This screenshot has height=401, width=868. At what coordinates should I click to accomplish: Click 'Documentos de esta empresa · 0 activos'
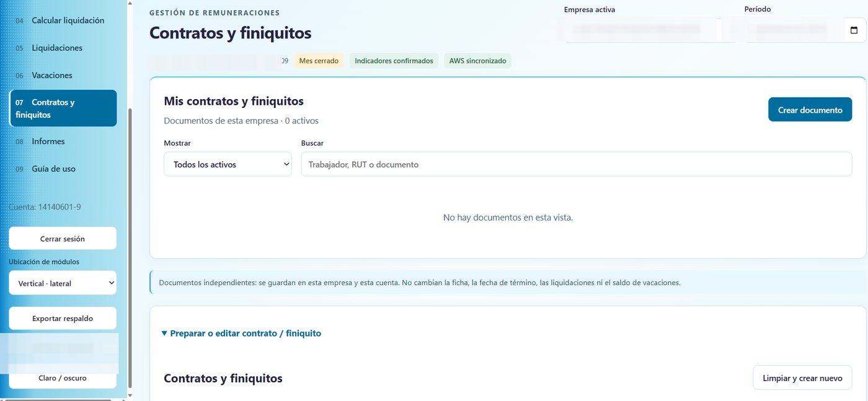pos(241,121)
